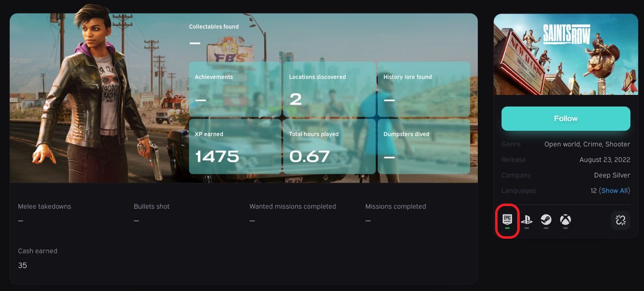Follow the Saints Row game
Viewport: 644px width, 291px height.
pyautogui.click(x=566, y=119)
